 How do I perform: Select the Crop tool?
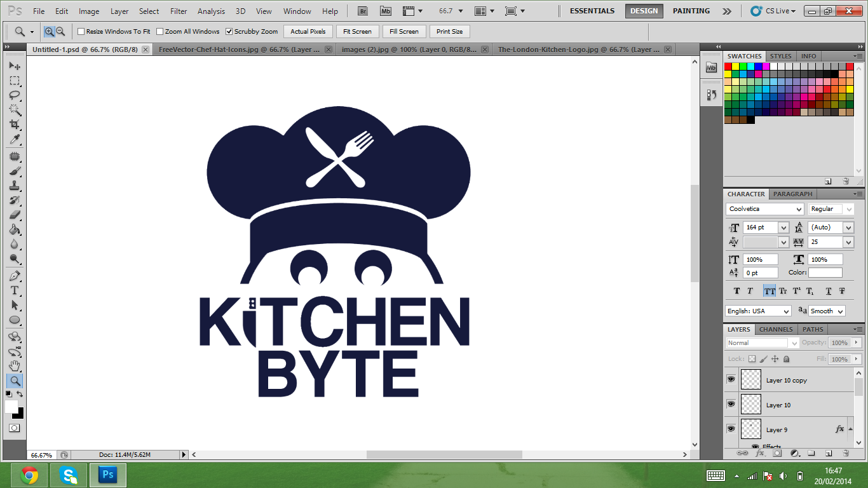[14, 125]
